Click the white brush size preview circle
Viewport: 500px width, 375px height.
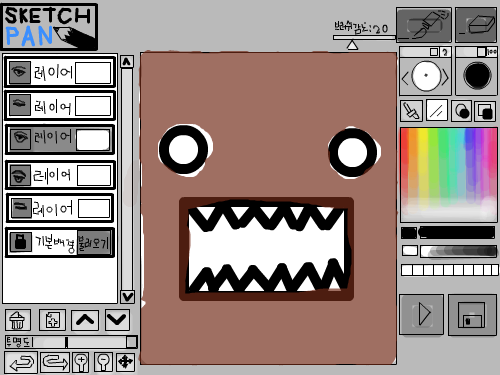[x=426, y=76]
